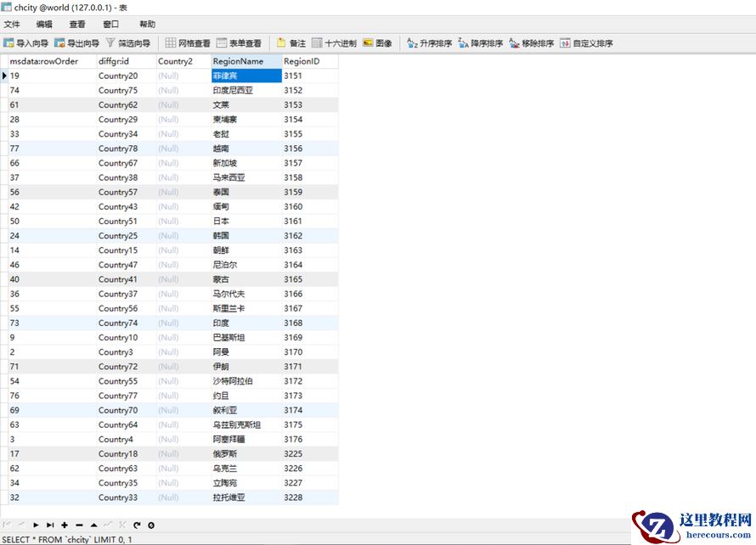Image resolution: width=756 pixels, height=545 pixels.
Task: Click the RegionName column header
Action: pyautogui.click(x=246, y=61)
